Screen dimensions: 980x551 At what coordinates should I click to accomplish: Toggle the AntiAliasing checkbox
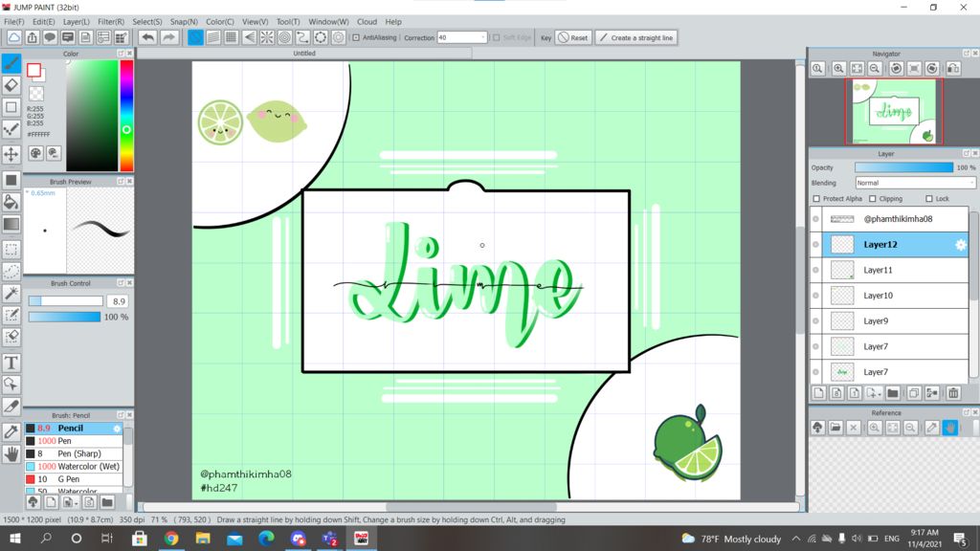[356, 37]
